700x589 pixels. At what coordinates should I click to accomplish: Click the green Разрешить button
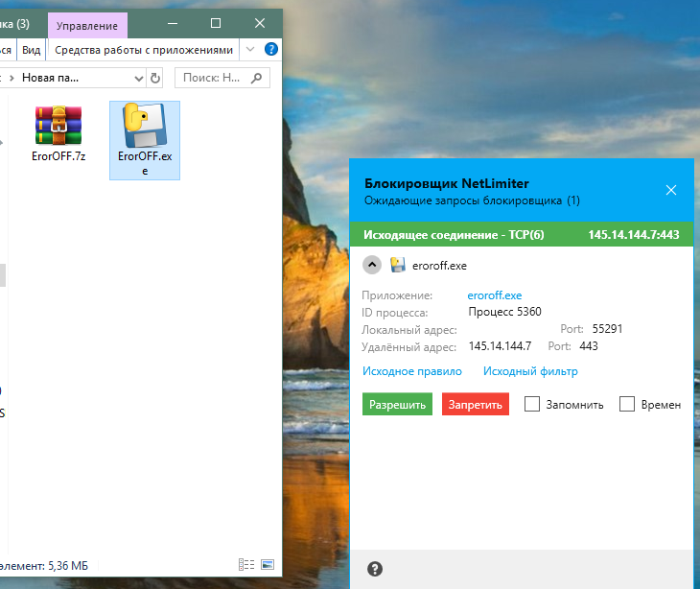[397, 404]
